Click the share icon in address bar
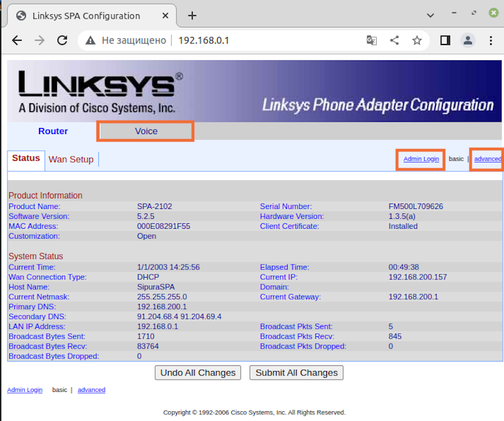The width and height of the screenshot is (504, 421). 395,41
